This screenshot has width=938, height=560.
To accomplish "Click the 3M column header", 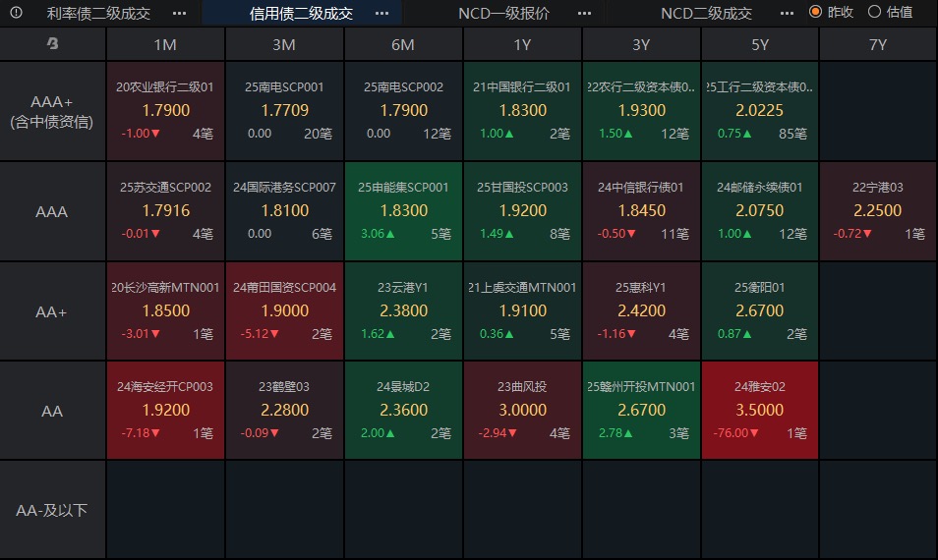I will click(x=284, y=45).
